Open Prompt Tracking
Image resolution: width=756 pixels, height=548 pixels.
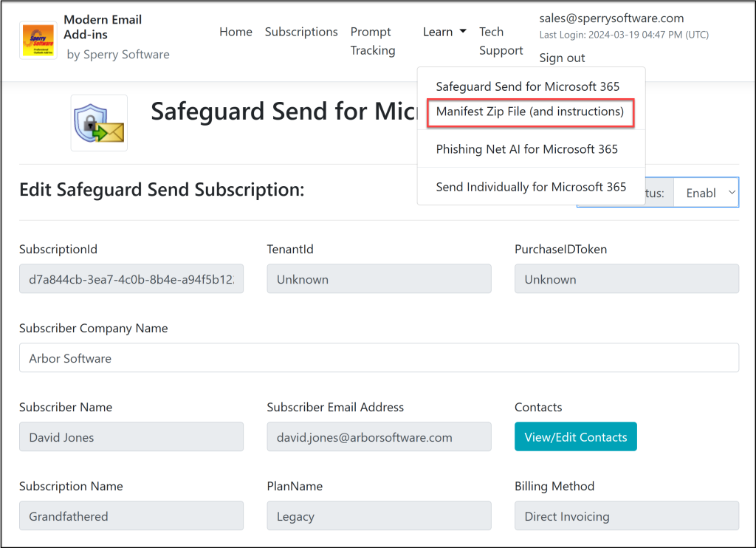pyautogui.click(x=372, y=41)
